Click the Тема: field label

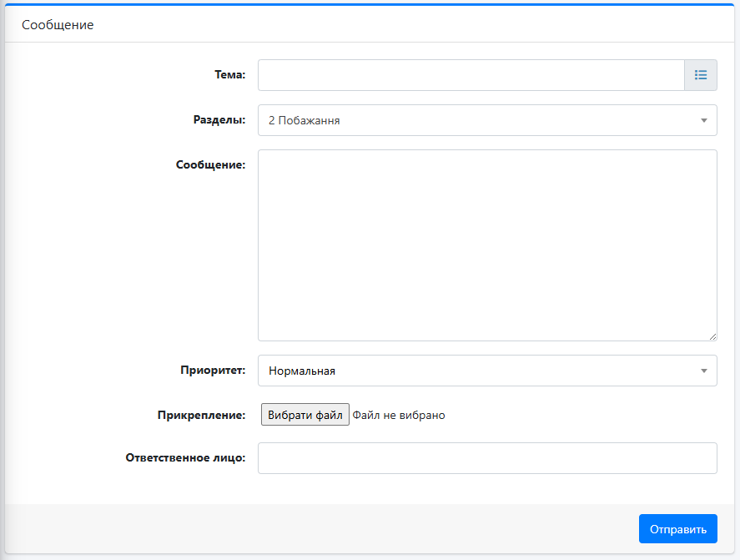click(229, 74)
